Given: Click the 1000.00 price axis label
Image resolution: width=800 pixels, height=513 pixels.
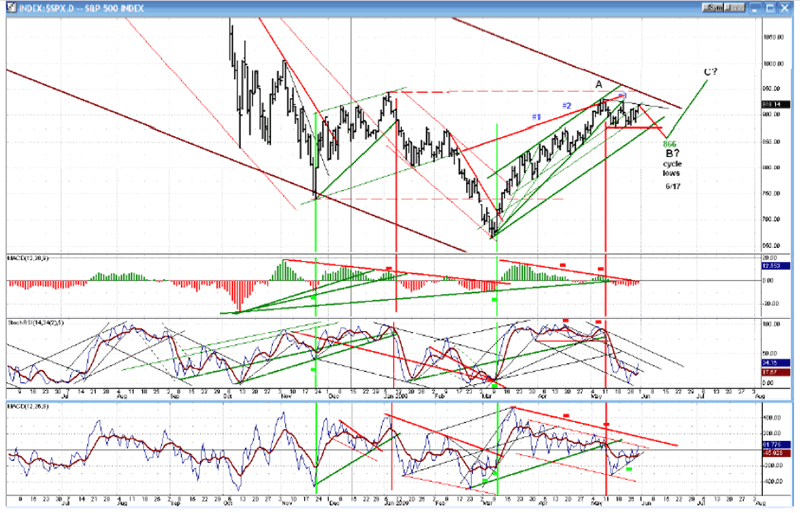Looking at the screenshot, I should 774,64.
